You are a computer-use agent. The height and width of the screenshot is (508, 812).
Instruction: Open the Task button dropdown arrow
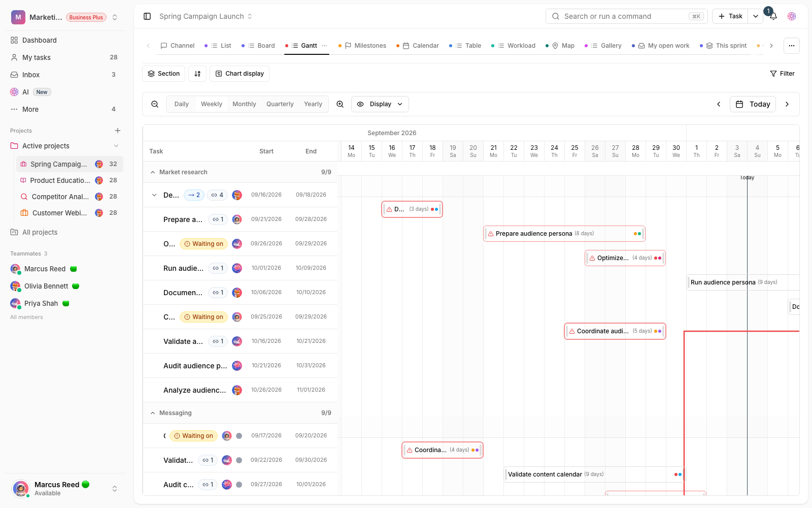click(756, 16)
